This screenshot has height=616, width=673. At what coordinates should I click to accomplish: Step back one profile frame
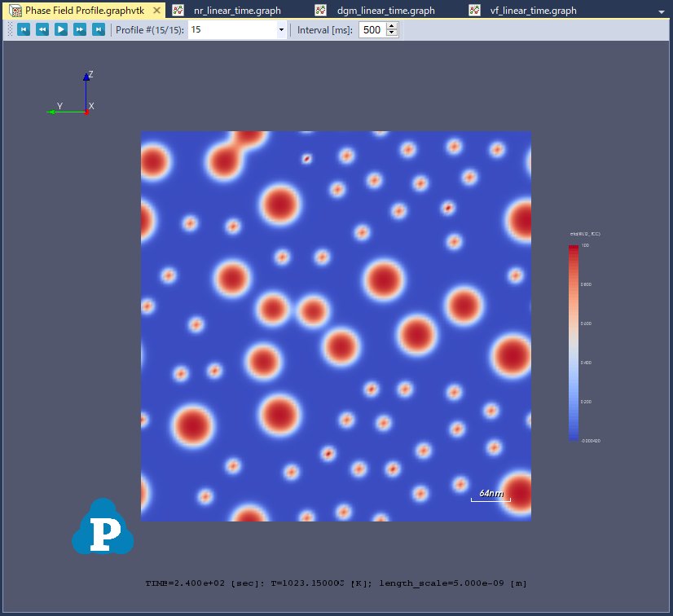[x=42, y=29]
